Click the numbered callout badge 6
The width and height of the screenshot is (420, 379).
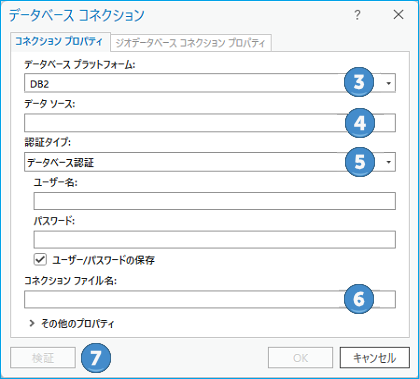(x=359, y=299)
